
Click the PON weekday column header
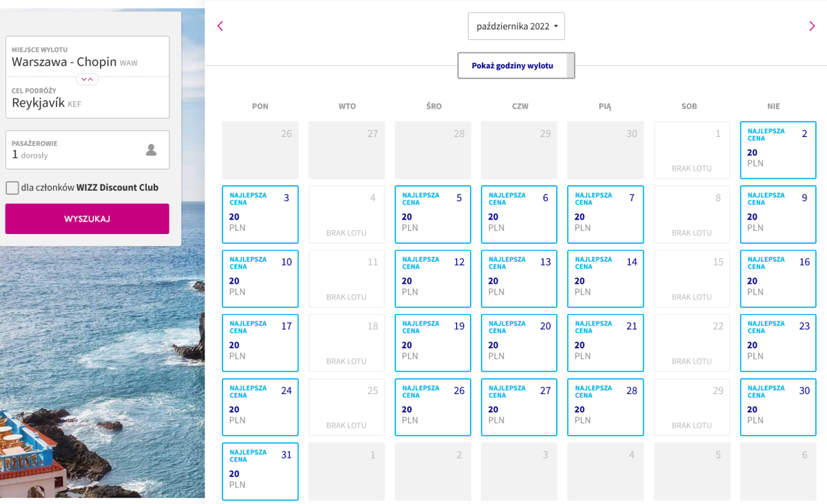point(261,106)
